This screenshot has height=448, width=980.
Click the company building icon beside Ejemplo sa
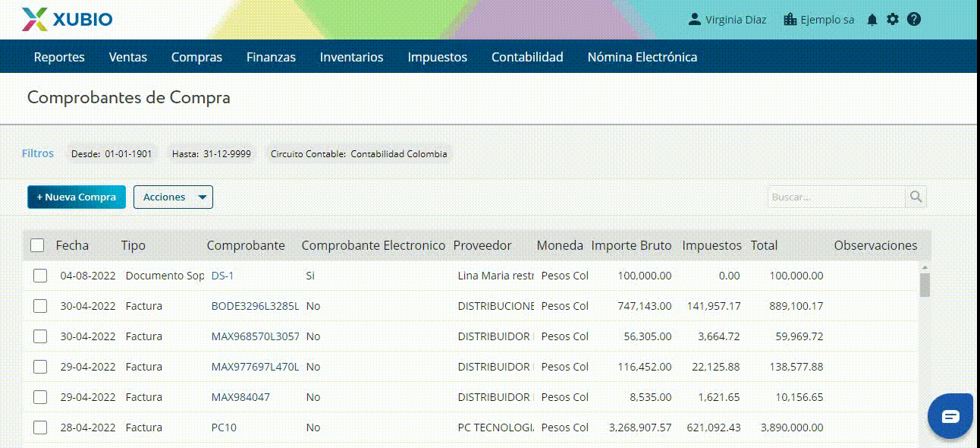coord(790,19)
